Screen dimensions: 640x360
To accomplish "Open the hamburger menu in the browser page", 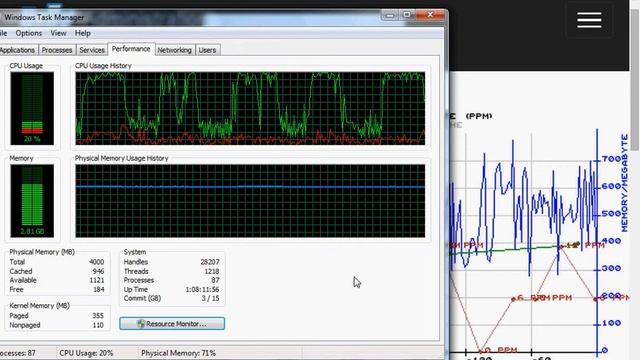I will [x=589, y=20].
